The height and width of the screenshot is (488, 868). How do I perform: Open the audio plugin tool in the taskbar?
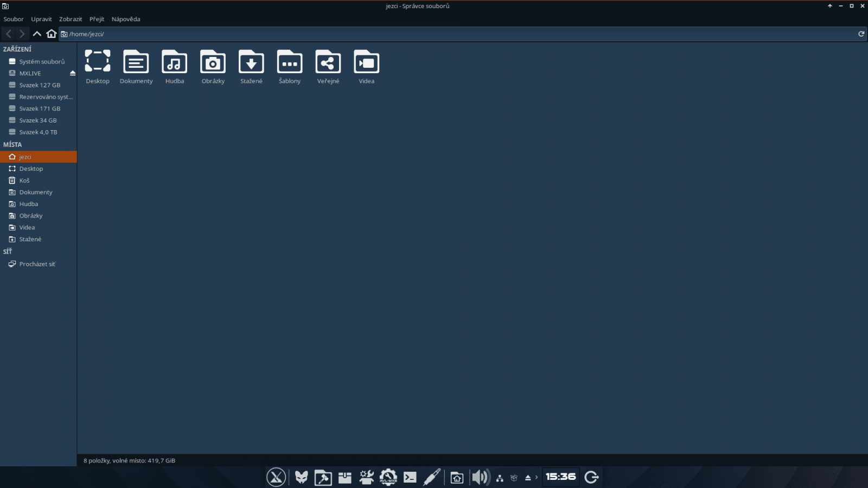pyautogui.click(x=432, y=477)
